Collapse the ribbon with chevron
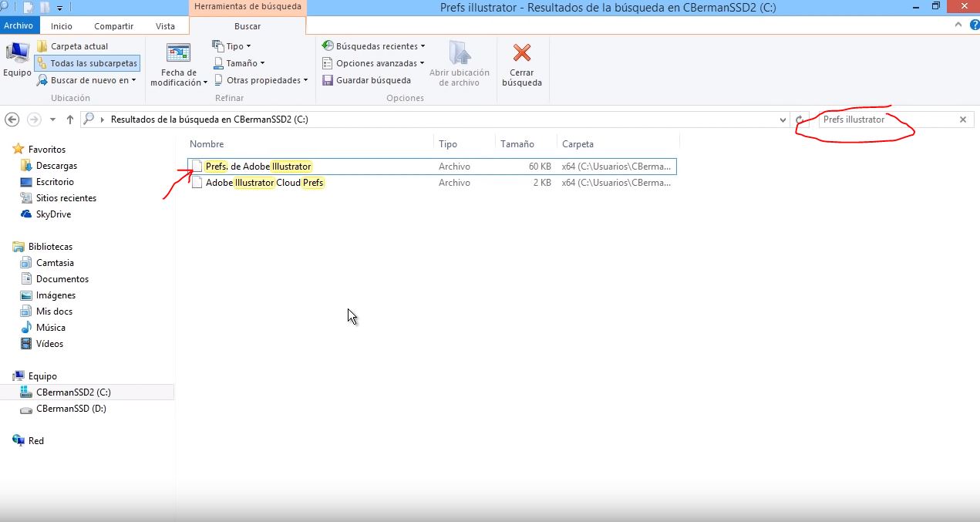This screenshot has height=522, width=980. tap(959, 25)
